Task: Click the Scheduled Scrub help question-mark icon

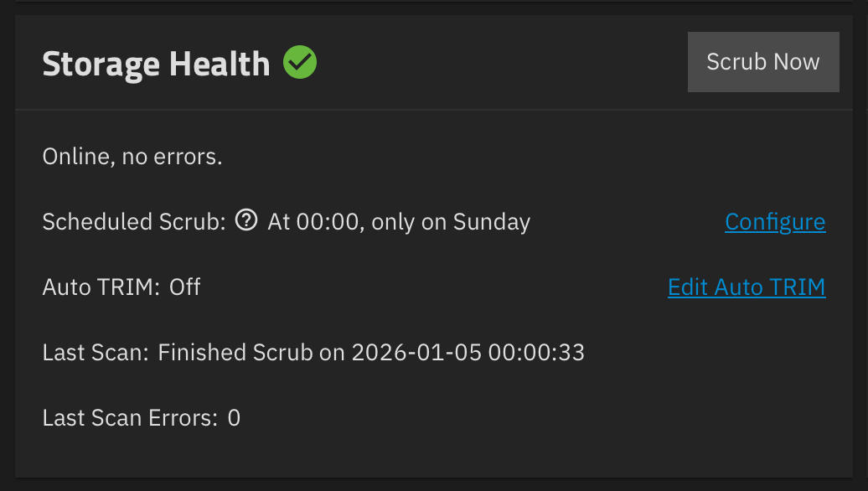Action: coord(246,221)
